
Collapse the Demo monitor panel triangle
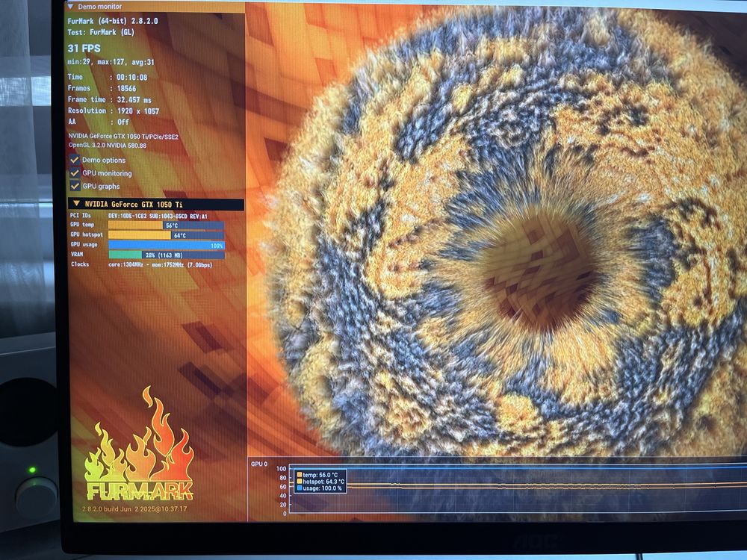(x=71, y=7)
